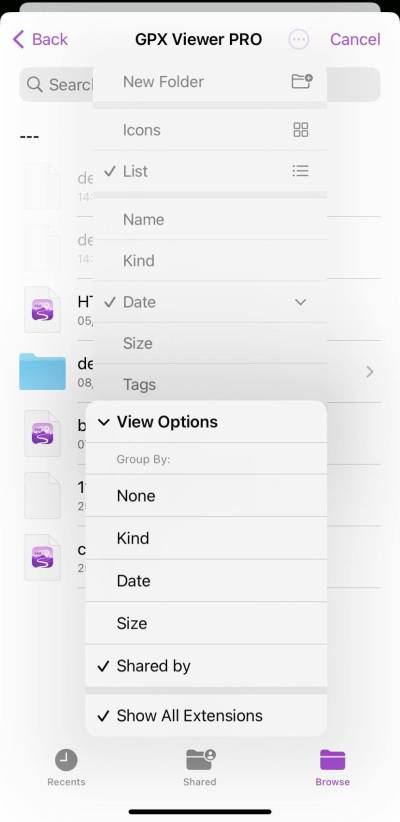
Task: Tap the New Folder icon with plus badge
Action: (301, 81)
